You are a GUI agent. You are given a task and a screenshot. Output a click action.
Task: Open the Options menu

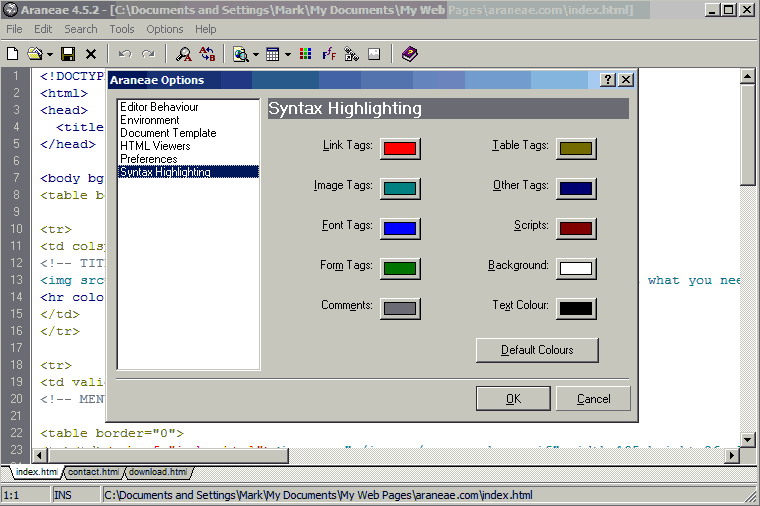tap(165, 29)
